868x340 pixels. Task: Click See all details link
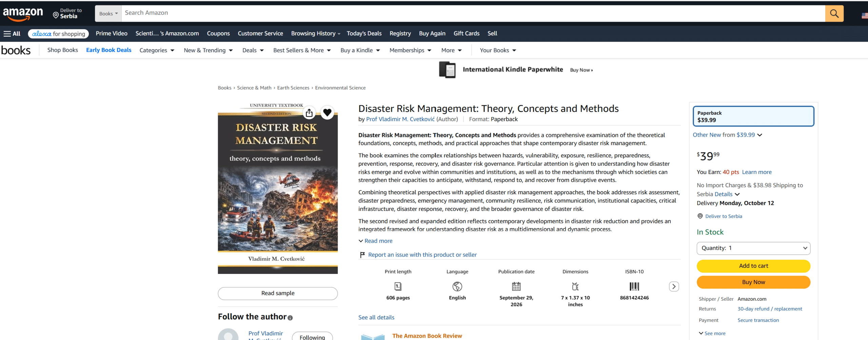[x=376, y=317]
